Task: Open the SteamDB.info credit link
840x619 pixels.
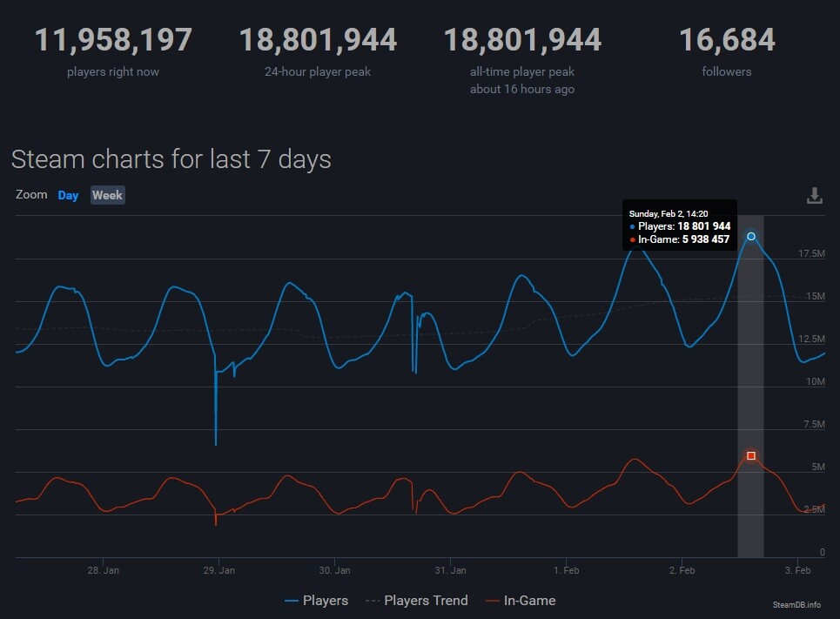Action: [x=796, y=604]
